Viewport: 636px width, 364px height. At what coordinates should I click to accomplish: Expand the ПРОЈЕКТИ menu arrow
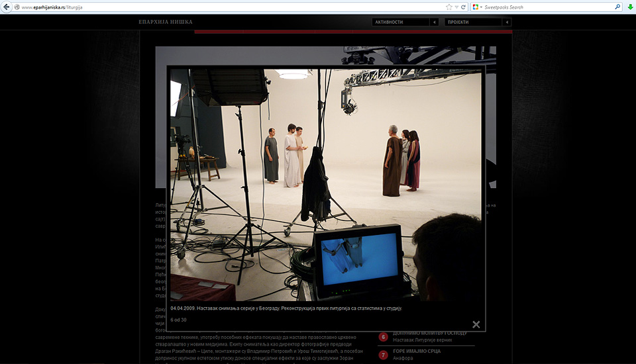[507, 22]
